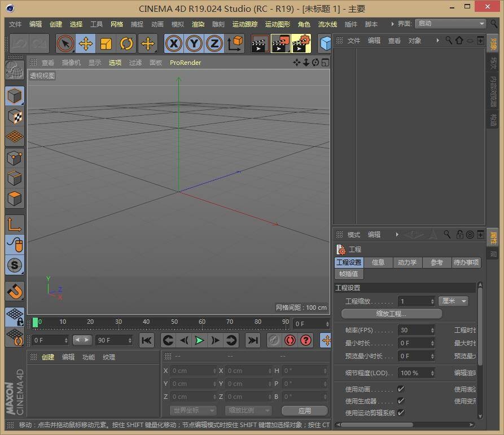Switch to the 帧插值 tab
The image size is (504, 435).
[349, 274]
